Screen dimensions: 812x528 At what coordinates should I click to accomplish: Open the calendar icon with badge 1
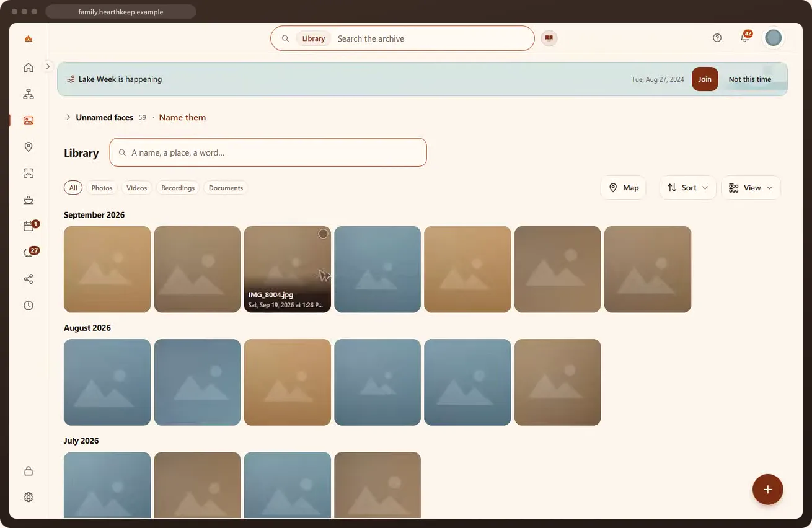(29, 226)
